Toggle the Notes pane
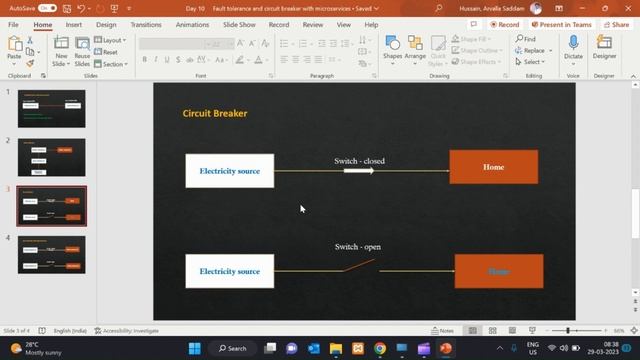 pyautogui.click(x=442, y=331)
